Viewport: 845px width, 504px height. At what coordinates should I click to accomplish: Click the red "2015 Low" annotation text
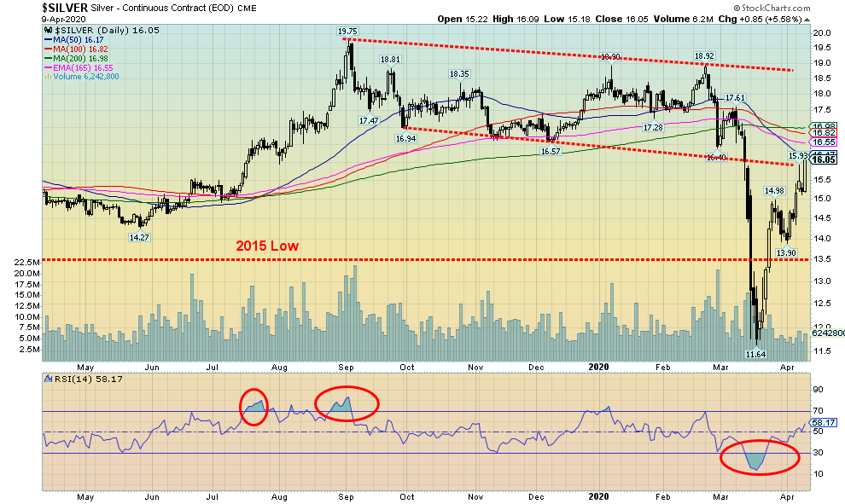268,246
